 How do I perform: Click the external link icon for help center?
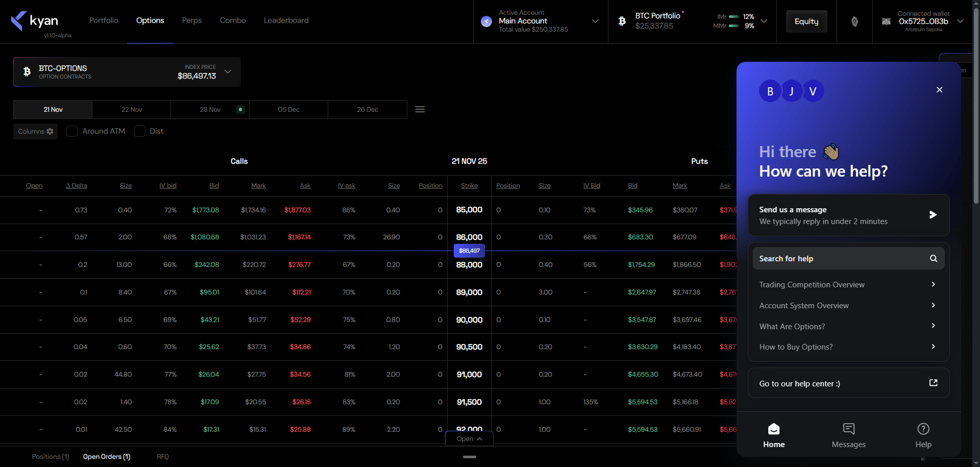(x=934, y=383)
